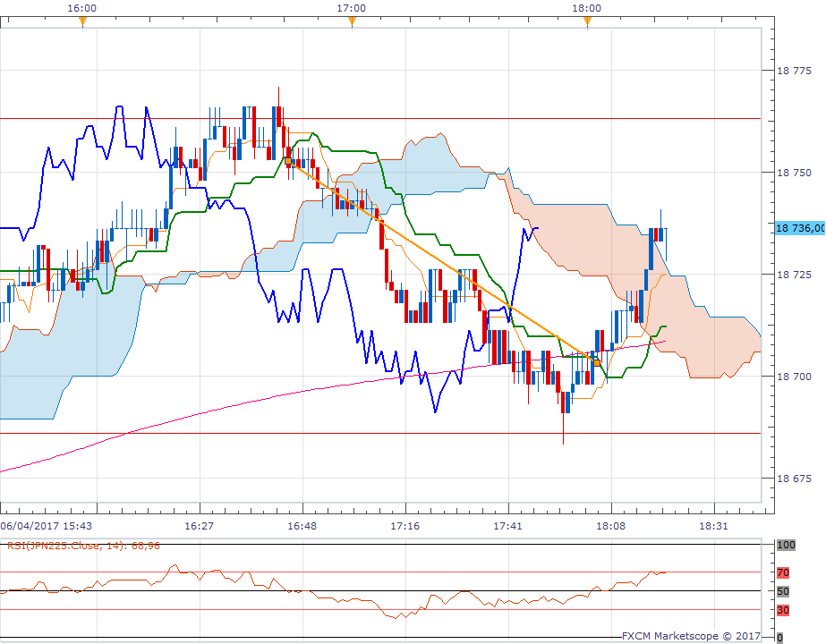Click the 16:00 top time label
Screen dimensions: 826x644
(x=82, y=8)
